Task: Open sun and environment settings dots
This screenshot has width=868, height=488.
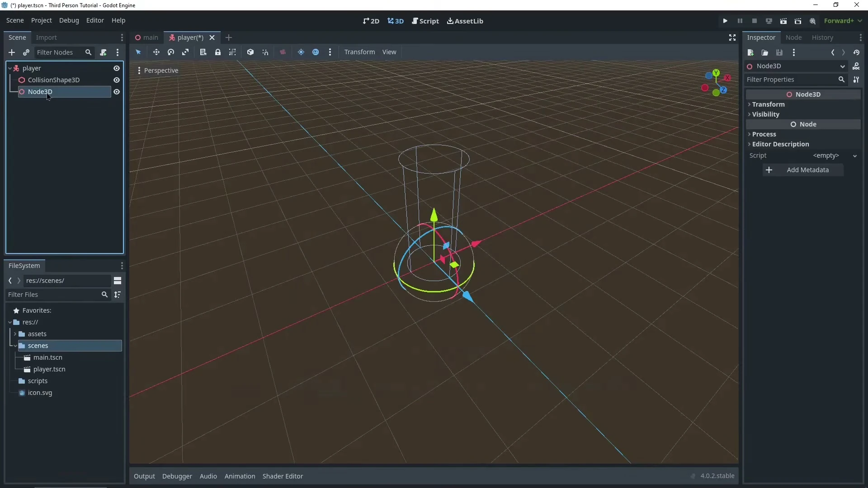Action: click(330, 52)
